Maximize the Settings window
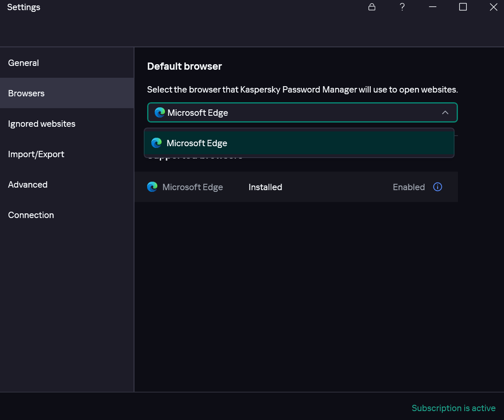 click(463, 7)
